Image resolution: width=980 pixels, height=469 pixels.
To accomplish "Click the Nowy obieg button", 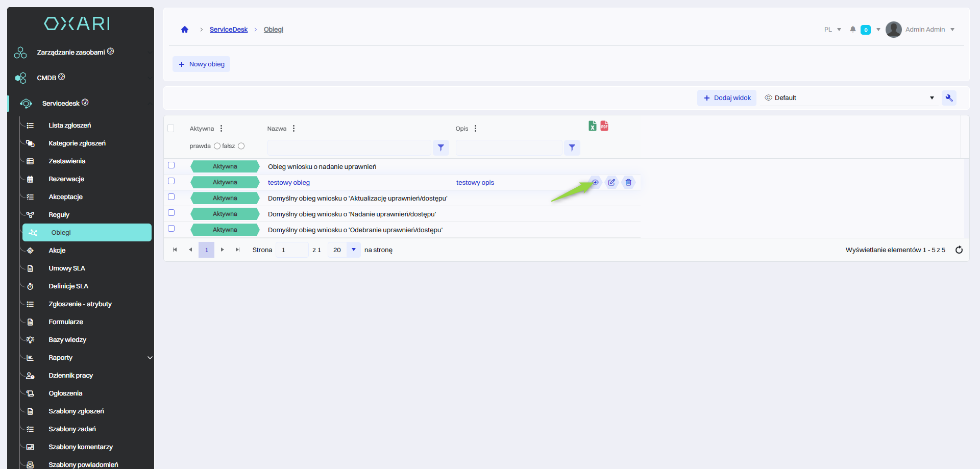I will 202,64.
